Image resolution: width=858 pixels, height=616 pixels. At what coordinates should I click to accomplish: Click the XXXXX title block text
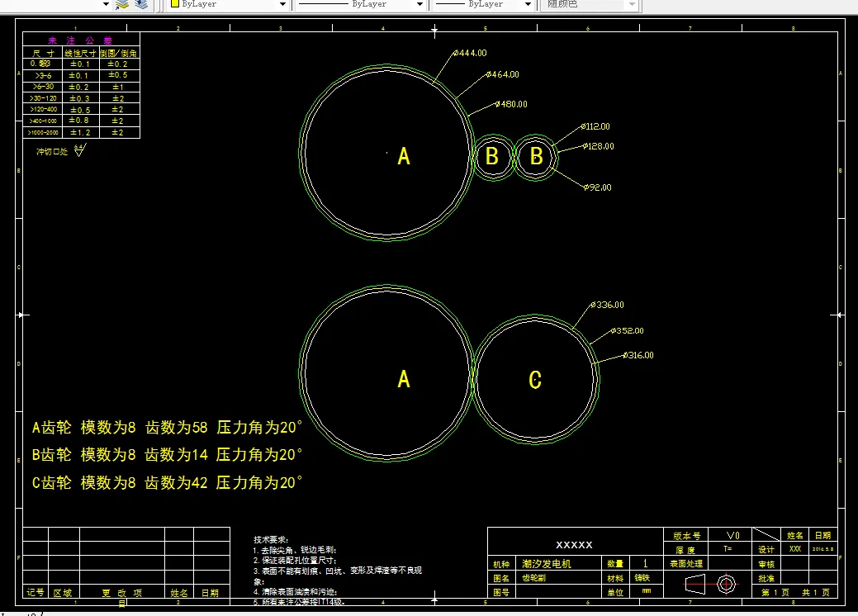(x=574, y=545)
